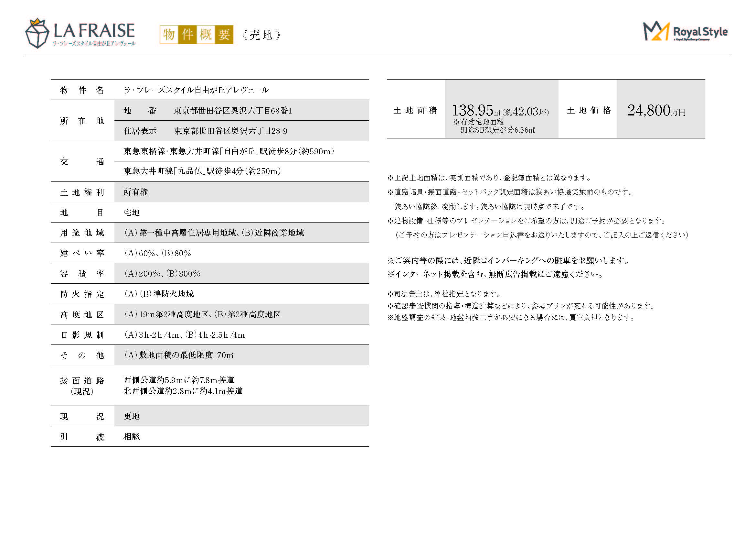Screen dimensions: 756x535
Task: Click the 要 character tile
Action: click(x=224, y=34)
